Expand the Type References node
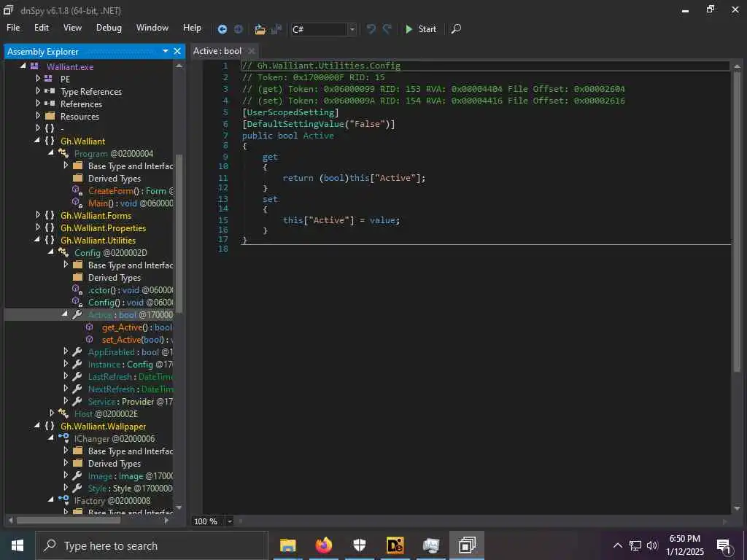The image size is (747, 560). click(x=38, y=90)
